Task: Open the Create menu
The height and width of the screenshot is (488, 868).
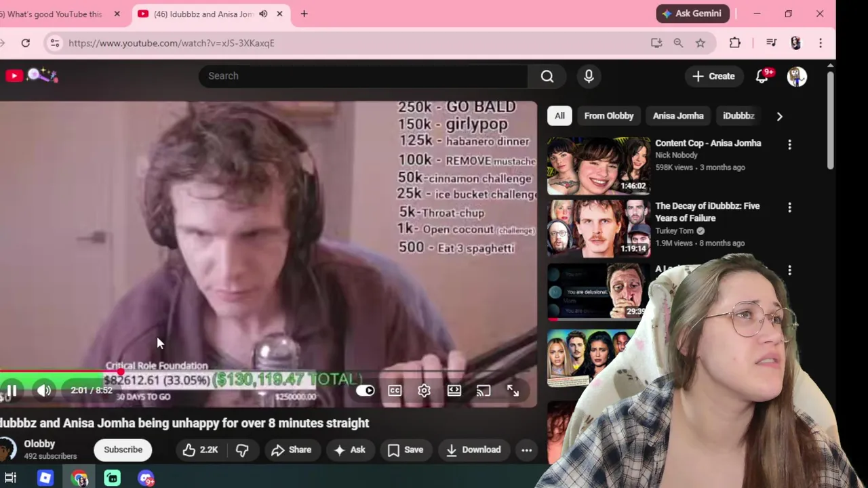Action: point(713,76)
